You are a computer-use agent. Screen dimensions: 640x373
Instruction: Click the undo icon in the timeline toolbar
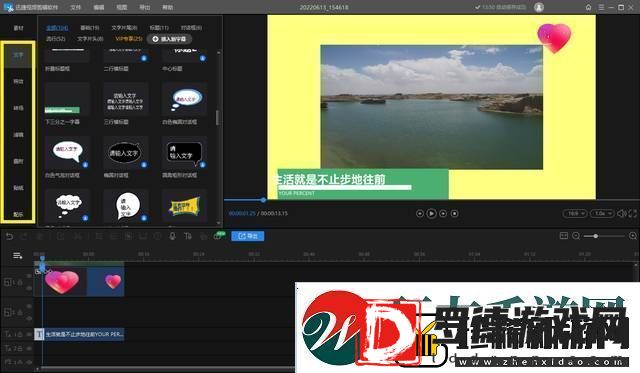9,236
